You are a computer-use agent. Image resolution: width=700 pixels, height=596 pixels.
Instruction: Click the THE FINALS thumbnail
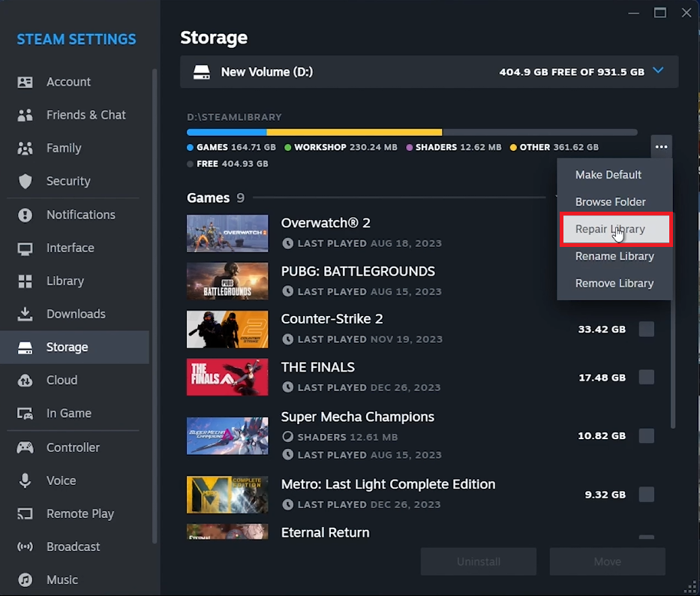point(227,377)
